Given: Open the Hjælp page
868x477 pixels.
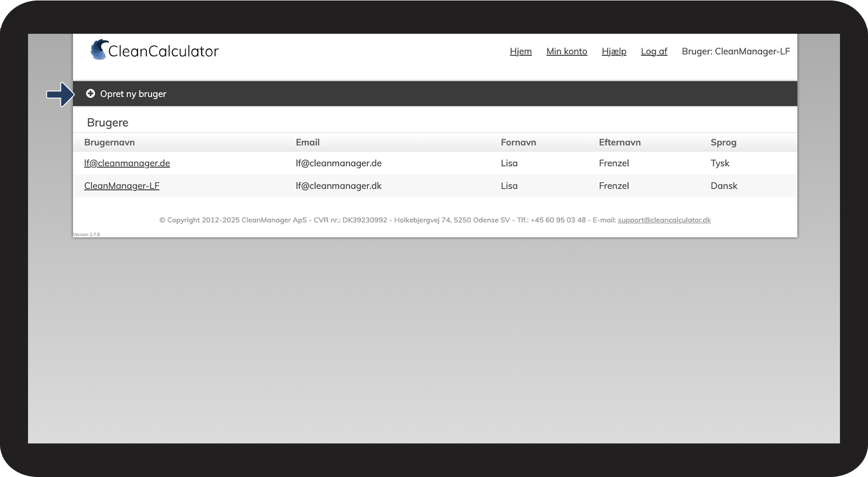Looking at the screenshot, I should pyautogui.click(x=614, y=52).
